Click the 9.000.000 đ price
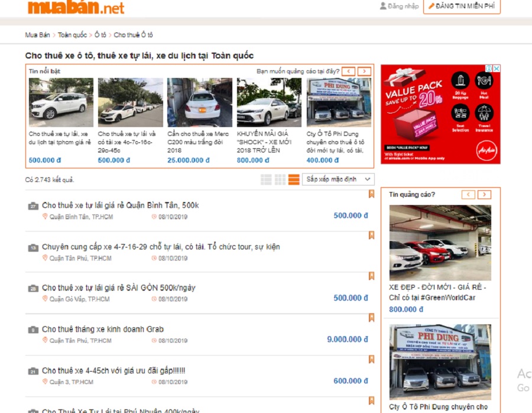 tap(348, 339)
